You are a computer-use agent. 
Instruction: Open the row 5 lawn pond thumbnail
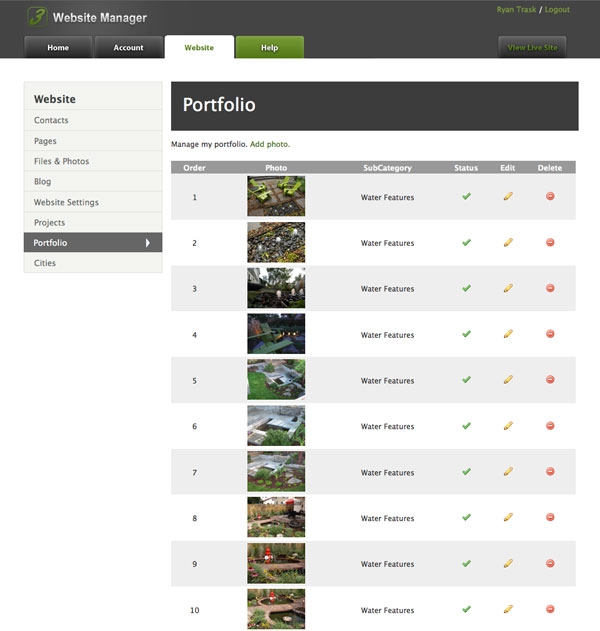276,379
